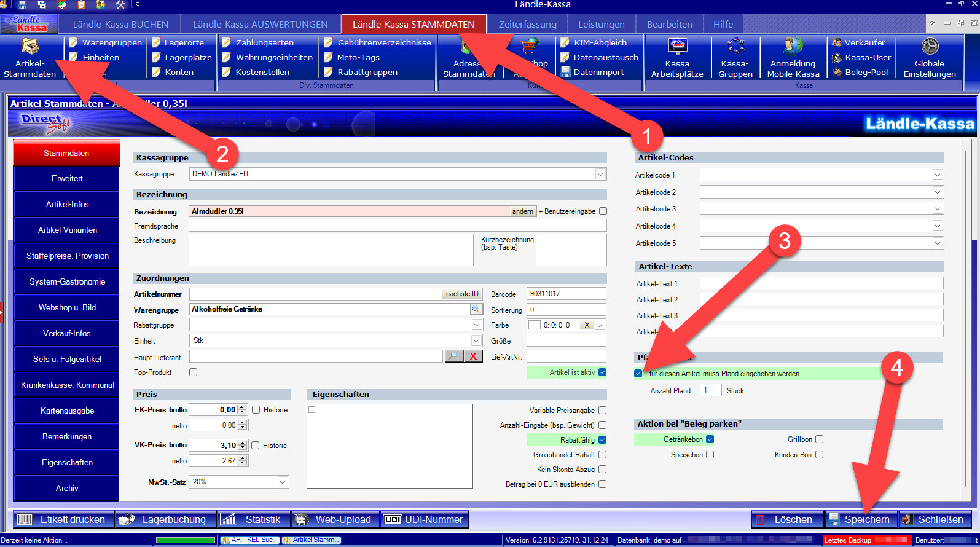Enable EK-Preis Historie checkbox
980x547 pixels.
(256, 410)
